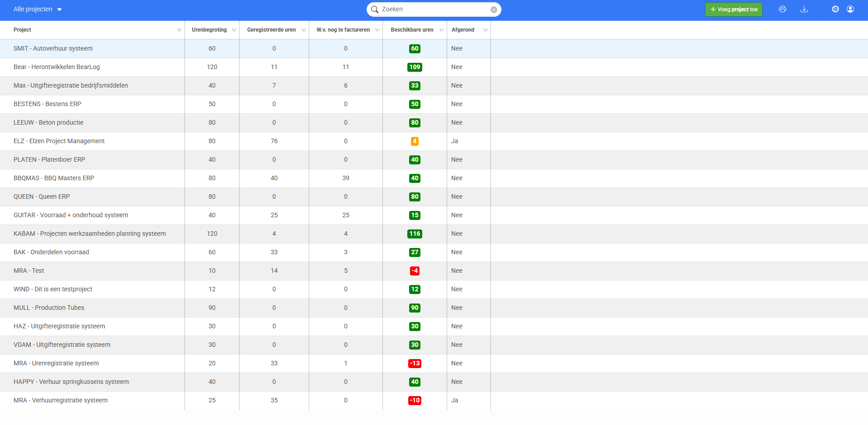Open the Afgerond column filter chevron
The image size is (868, 425).
pyautogui.click(x=485, y=30)
